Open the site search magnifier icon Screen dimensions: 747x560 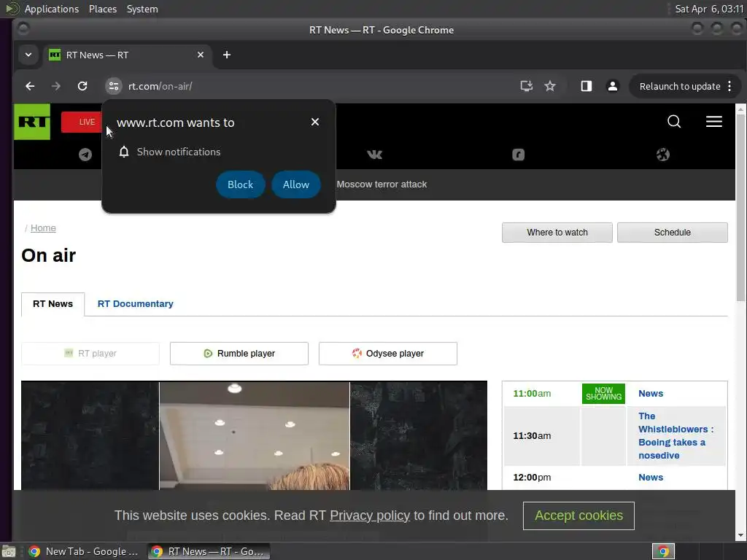tap(673, 122)
